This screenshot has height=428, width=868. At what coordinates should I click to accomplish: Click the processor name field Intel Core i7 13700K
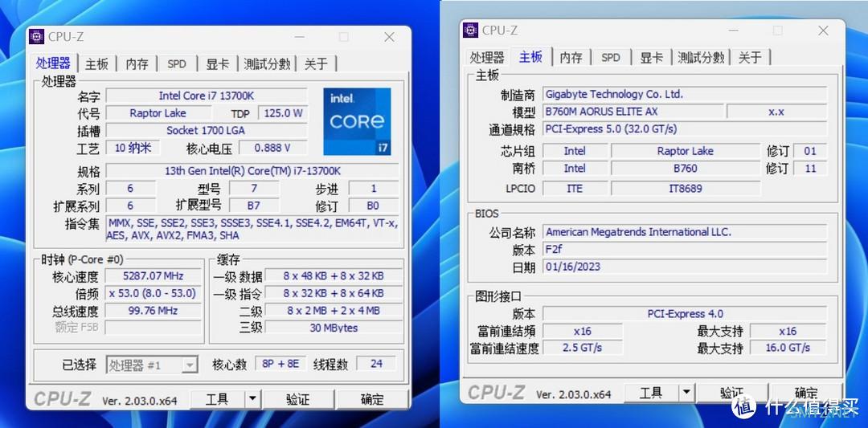(x=207, y=96)
